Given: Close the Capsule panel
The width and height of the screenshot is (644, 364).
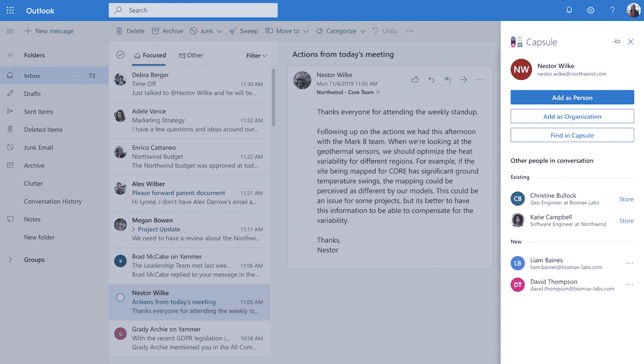Looking at the screenshot, I should 631,42.
